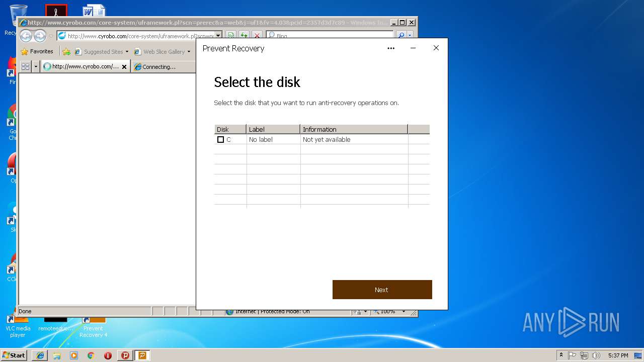Image resolution: width=644 pixels, height=362 pixels.
Task: Click the Information column header
Action: [354, 129]
